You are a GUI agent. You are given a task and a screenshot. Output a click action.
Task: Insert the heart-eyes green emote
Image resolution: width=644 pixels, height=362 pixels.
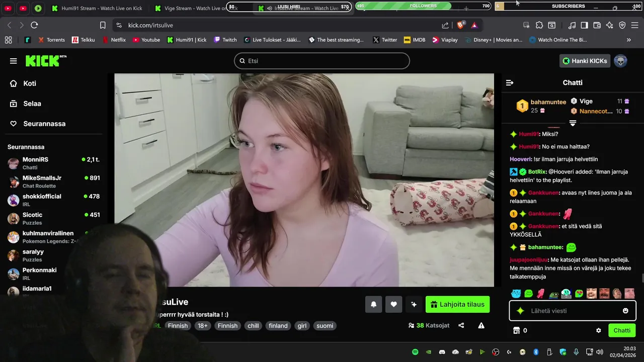579,294
